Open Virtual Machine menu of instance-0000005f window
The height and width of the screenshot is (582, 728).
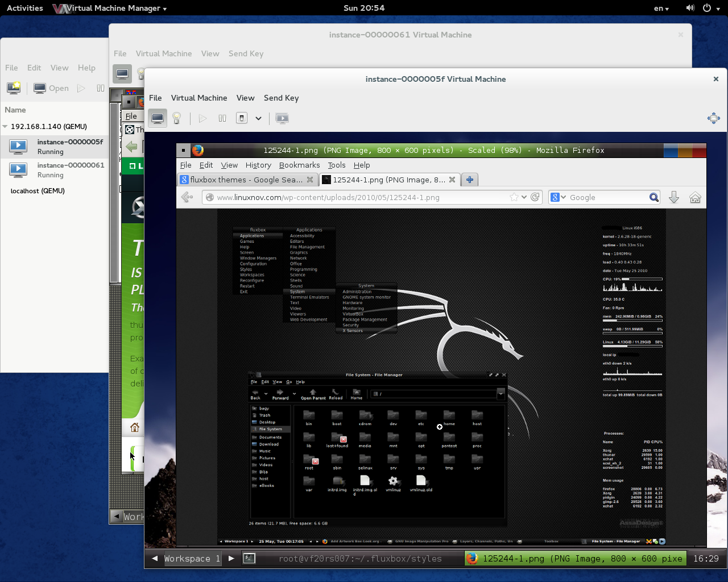click(199, 98)
